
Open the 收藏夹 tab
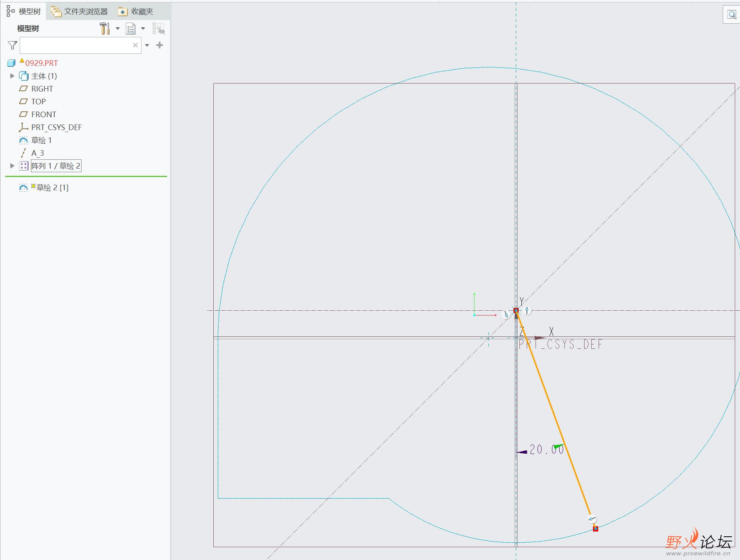pyautogui.click(x=136, y=11)
